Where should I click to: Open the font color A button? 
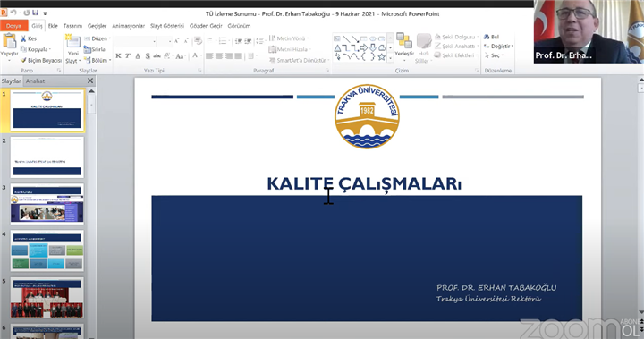195,55
